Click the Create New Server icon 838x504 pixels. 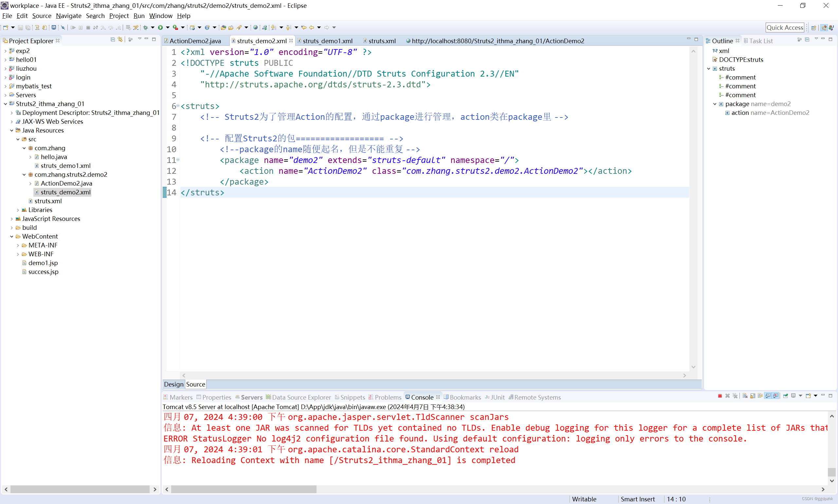(x=192, y=27)
